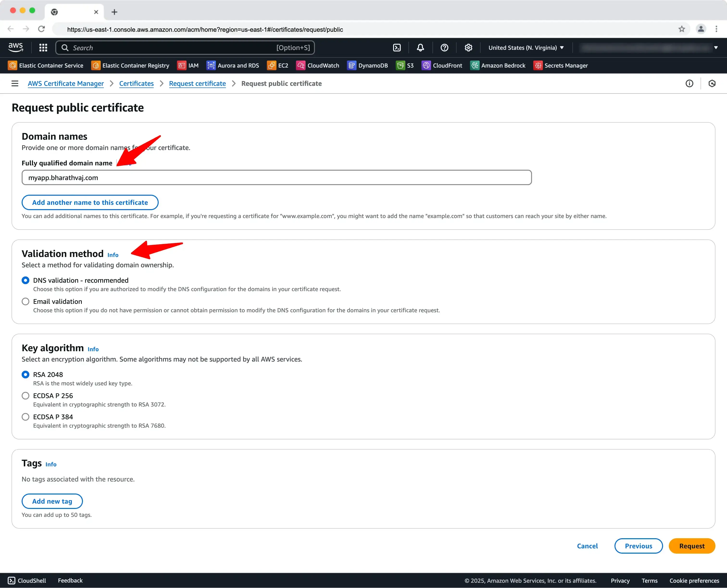Go to IAM from favorites bar
The image size is (727, 588).
pos(188,65)
